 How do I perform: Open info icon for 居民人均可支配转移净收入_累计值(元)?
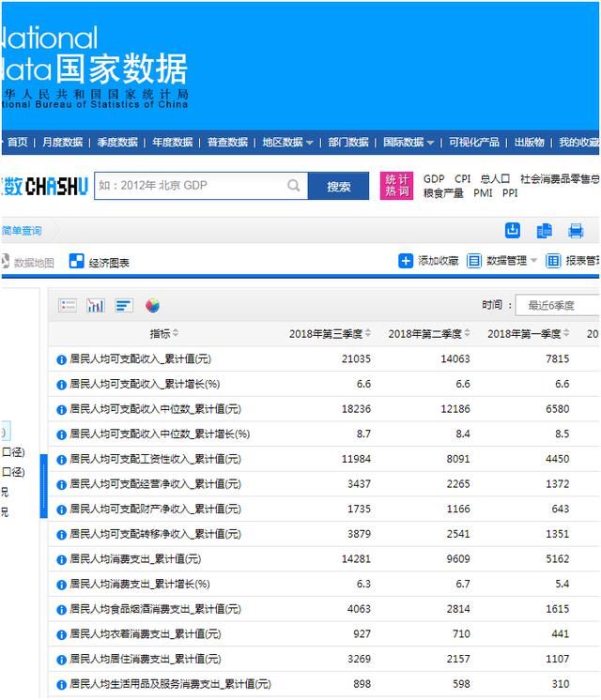coord(61,534)
